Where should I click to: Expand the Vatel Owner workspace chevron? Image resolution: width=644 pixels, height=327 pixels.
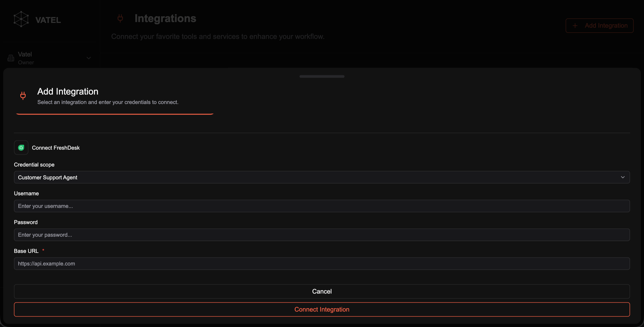pyautogui.click(x=88, y=58)
